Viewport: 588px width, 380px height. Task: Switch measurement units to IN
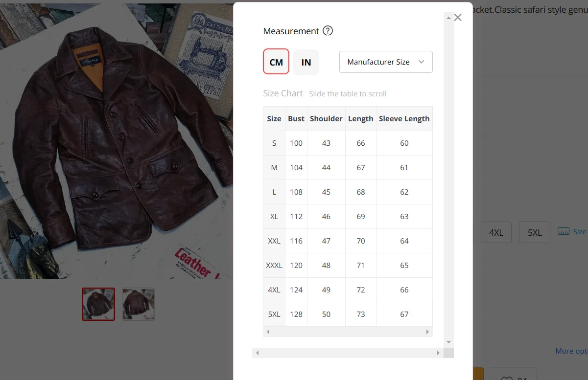pos(306,62)
